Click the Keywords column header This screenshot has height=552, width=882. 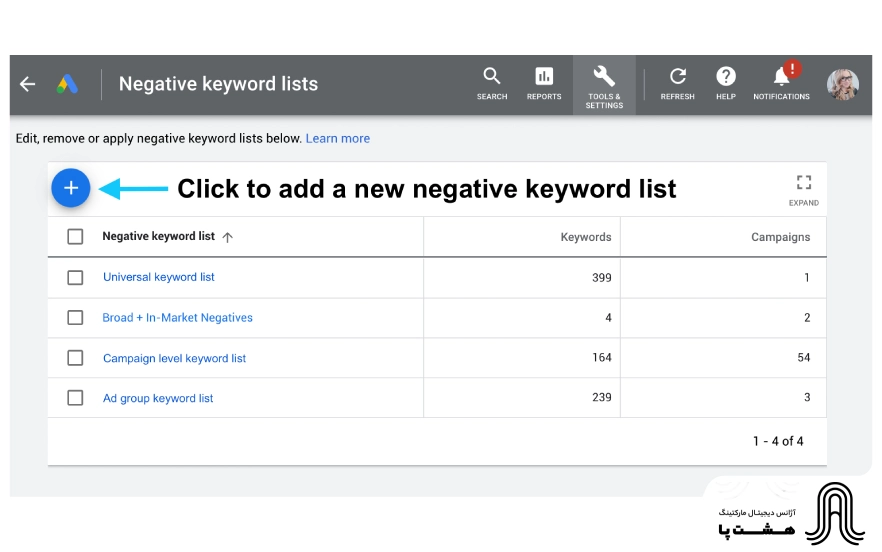(585, 237)
